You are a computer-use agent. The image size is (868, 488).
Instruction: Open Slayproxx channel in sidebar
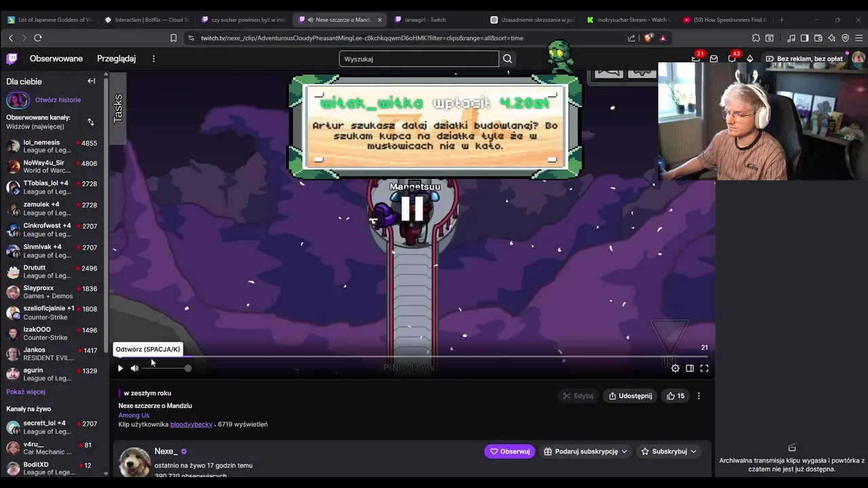(x=54, y=292)
